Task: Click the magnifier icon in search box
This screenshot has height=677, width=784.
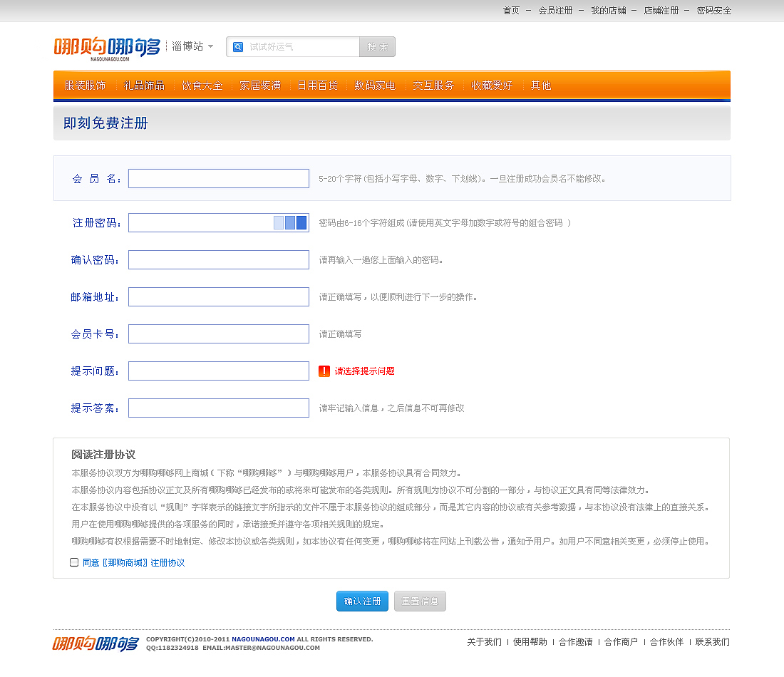Action: (238, 47)
